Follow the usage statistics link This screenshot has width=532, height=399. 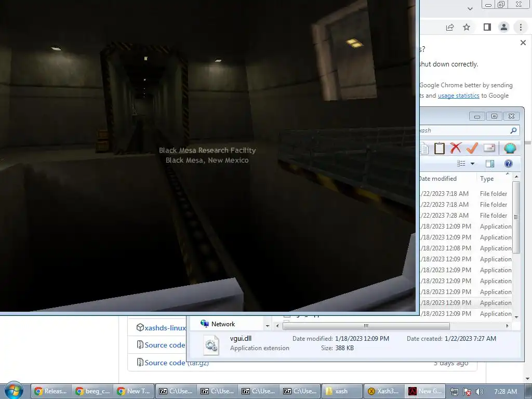[x=458, y=96]
